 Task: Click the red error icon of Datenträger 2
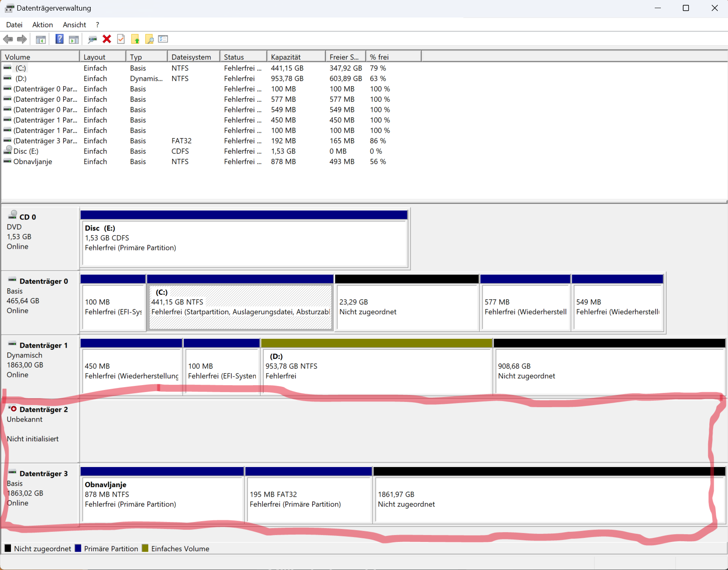pos(13,408)
